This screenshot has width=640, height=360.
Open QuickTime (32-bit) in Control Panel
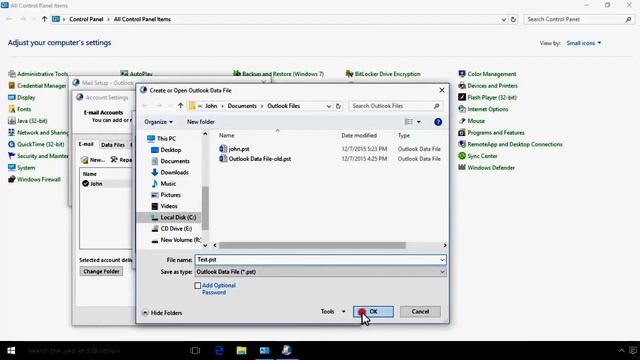point(36,144)
